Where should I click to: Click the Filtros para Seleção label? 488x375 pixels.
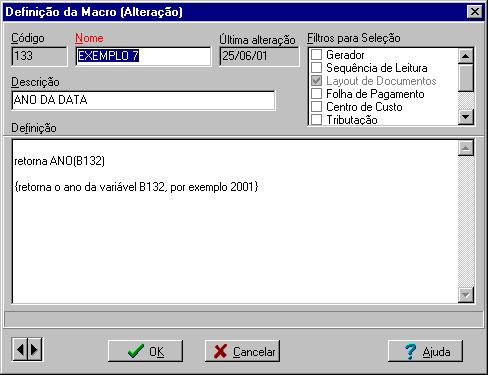[x=354, y=38]
